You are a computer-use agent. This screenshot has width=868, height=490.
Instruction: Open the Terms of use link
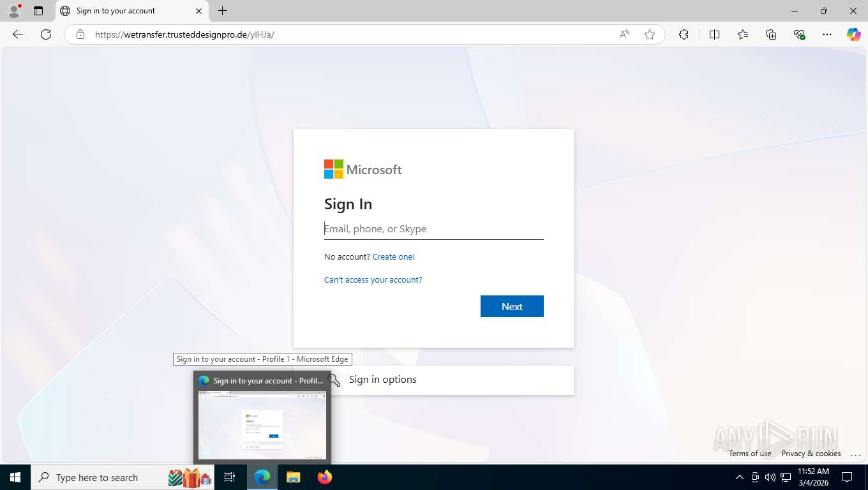tap(750, 454)
